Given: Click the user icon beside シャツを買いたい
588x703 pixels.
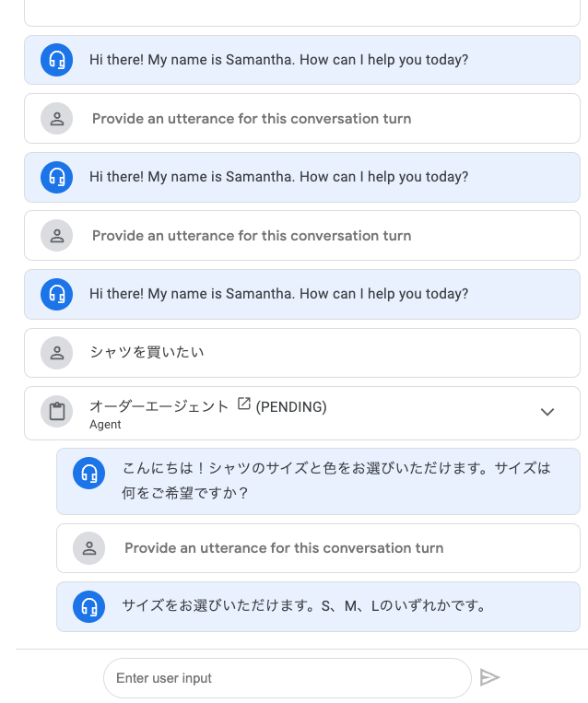Looking at the screenshot, I should (56, 353).
